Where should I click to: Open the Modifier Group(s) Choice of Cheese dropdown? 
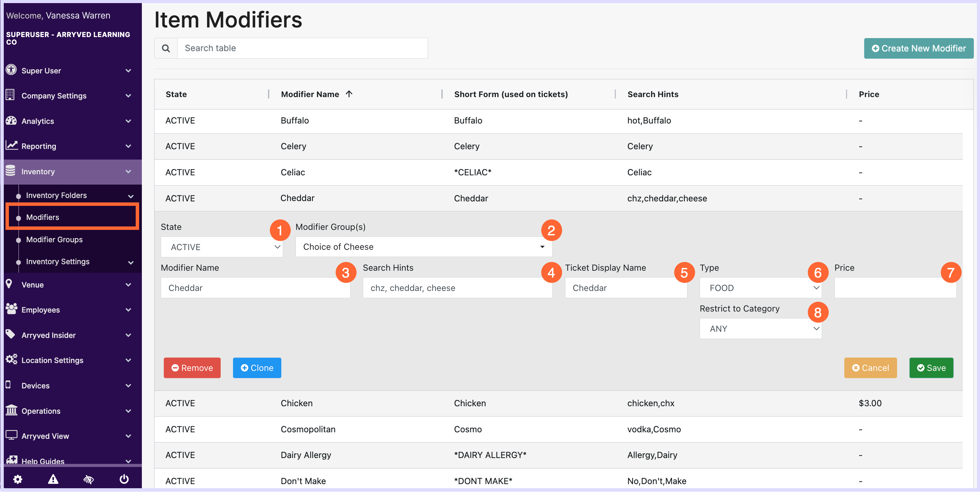pyautogui.click(x=424, y=247)
